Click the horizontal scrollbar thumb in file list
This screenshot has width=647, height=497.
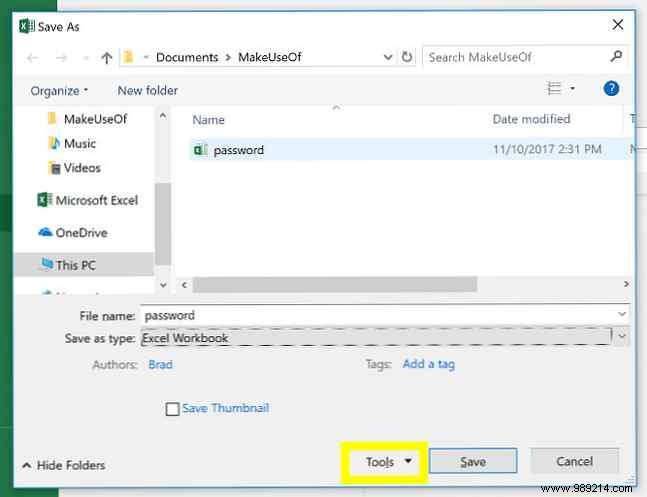tap(335, 284)
